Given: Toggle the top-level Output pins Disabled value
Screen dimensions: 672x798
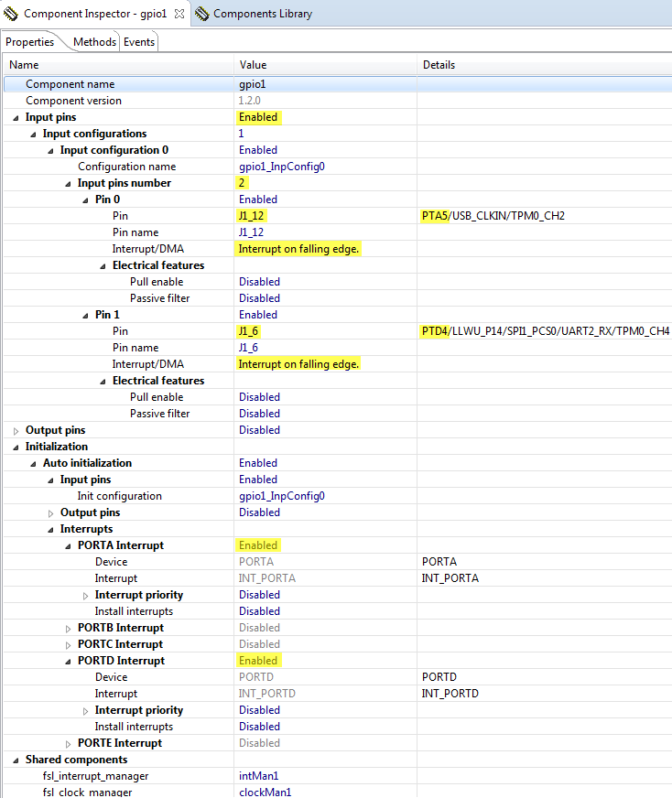Looking at the screenshot, I should click(x=260, y=430).
